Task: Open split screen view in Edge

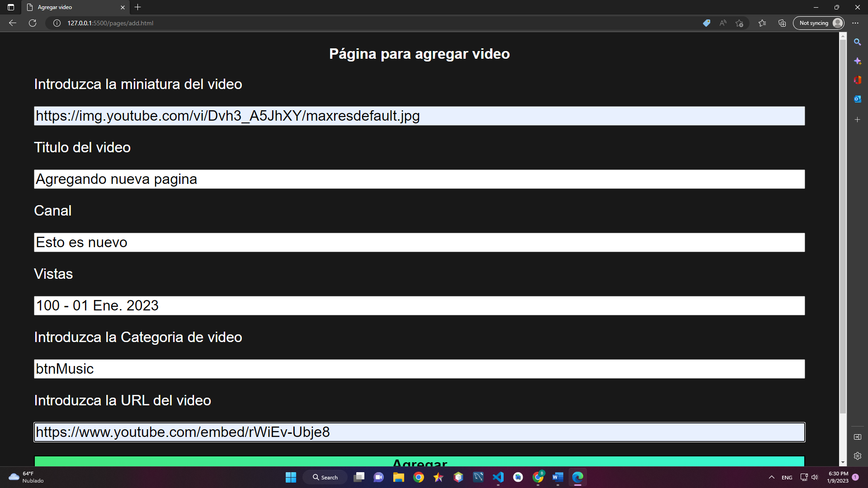Action: tap(858, 437)
